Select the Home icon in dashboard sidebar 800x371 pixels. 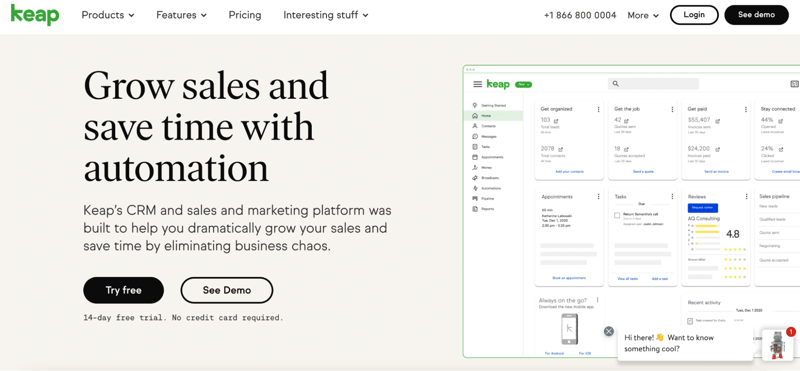point(475,116)
